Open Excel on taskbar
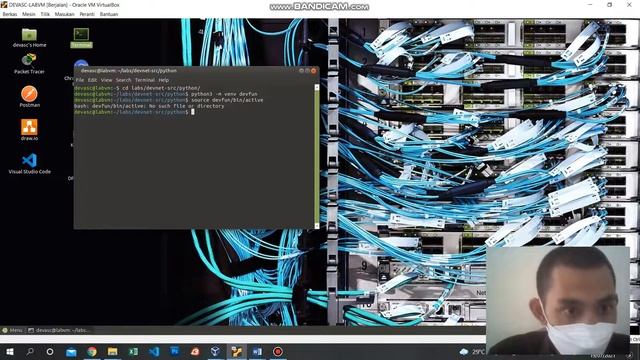640x360 pixels. (133, 351)
